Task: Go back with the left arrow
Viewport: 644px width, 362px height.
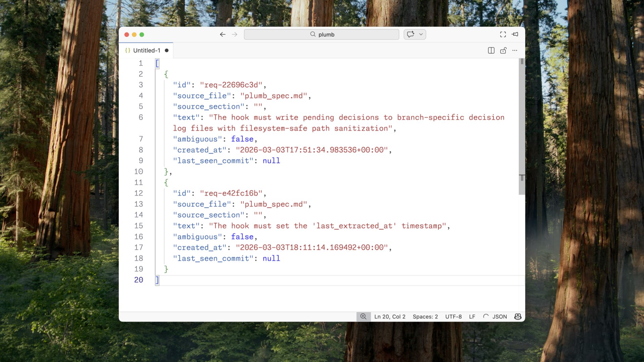Action: click(222, 34)
